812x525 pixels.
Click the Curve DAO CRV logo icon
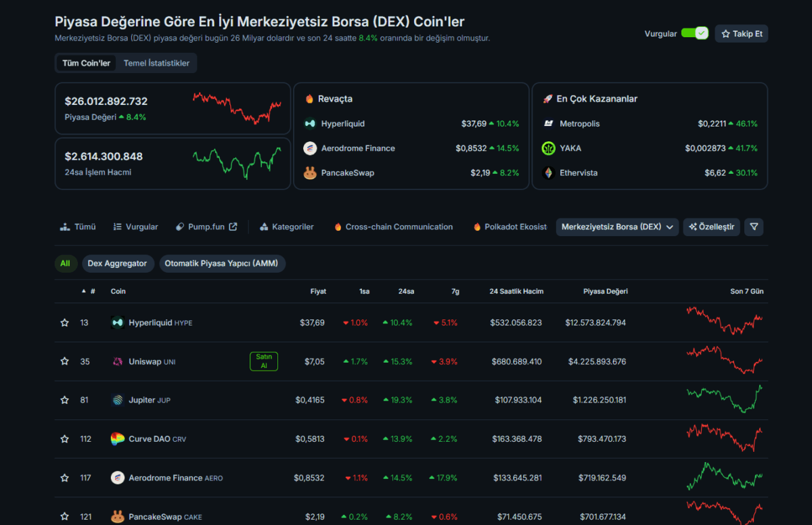click(118, 438)
